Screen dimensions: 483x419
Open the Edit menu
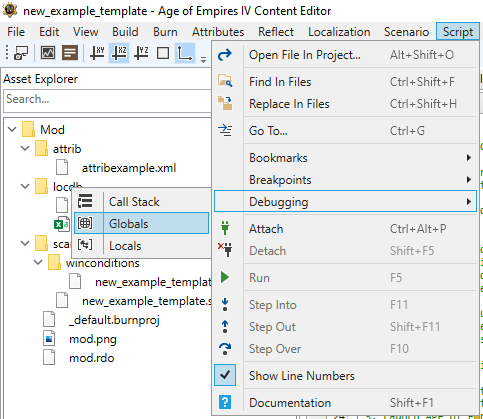pyautogui.click(x=49, y=32)
